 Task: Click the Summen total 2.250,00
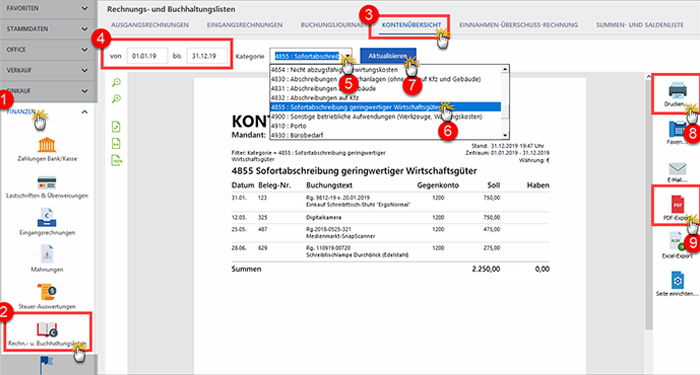point(486,269)
